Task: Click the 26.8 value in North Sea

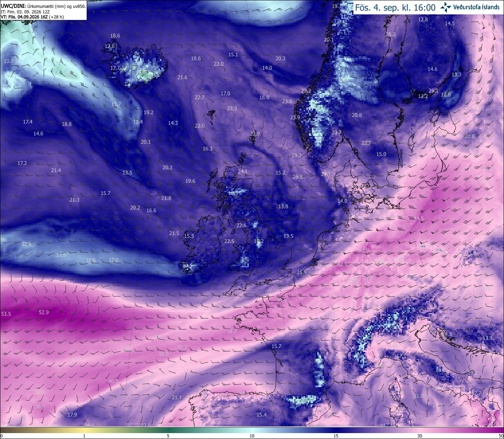Action: 298,177
